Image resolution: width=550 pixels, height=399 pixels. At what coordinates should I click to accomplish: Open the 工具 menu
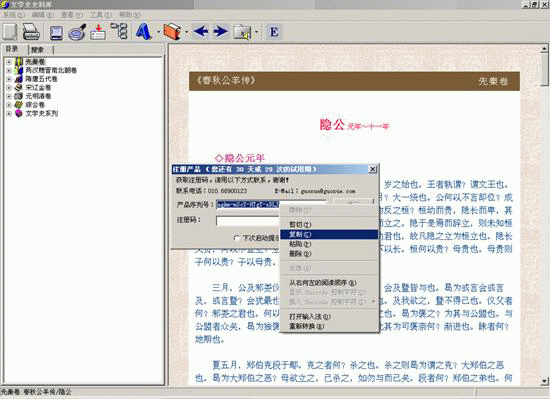point(101,15)
